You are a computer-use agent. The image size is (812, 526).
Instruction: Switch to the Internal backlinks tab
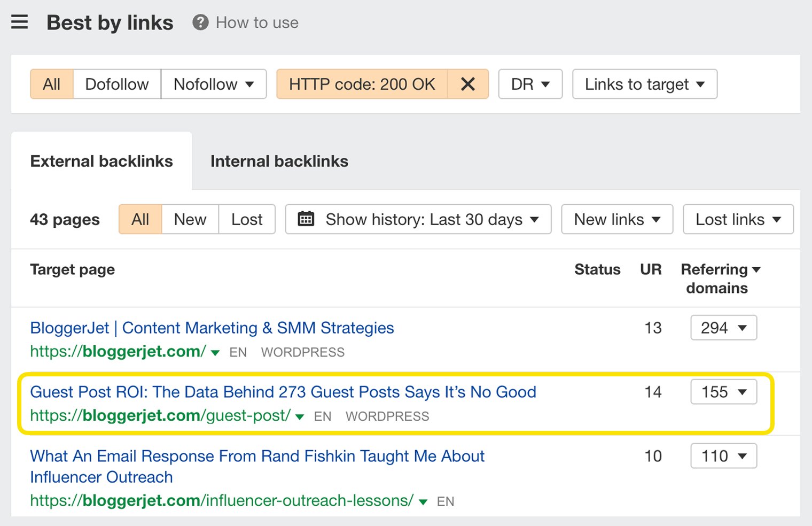point(279,161)
